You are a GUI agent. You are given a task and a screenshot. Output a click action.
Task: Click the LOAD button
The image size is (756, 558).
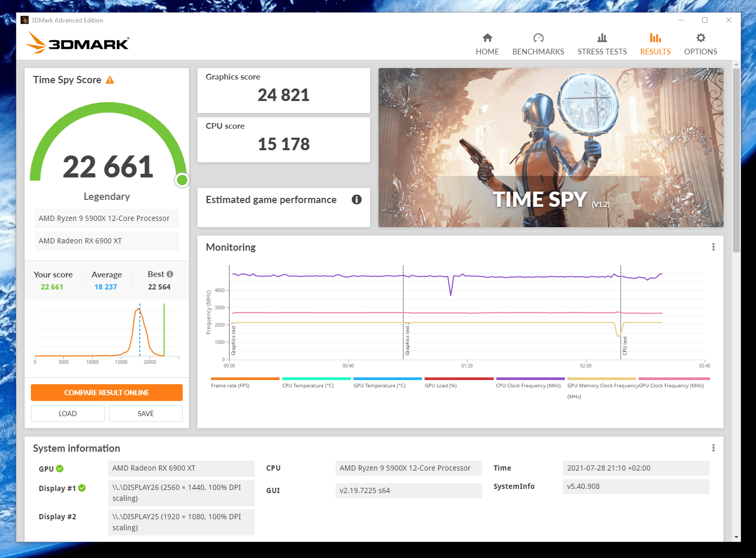tap(68, 414)
